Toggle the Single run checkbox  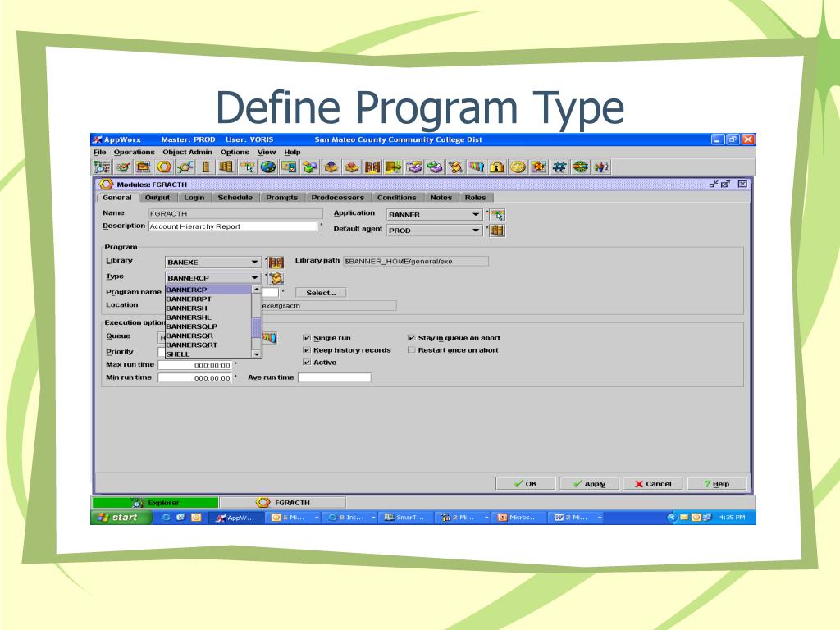coord(307,338)
